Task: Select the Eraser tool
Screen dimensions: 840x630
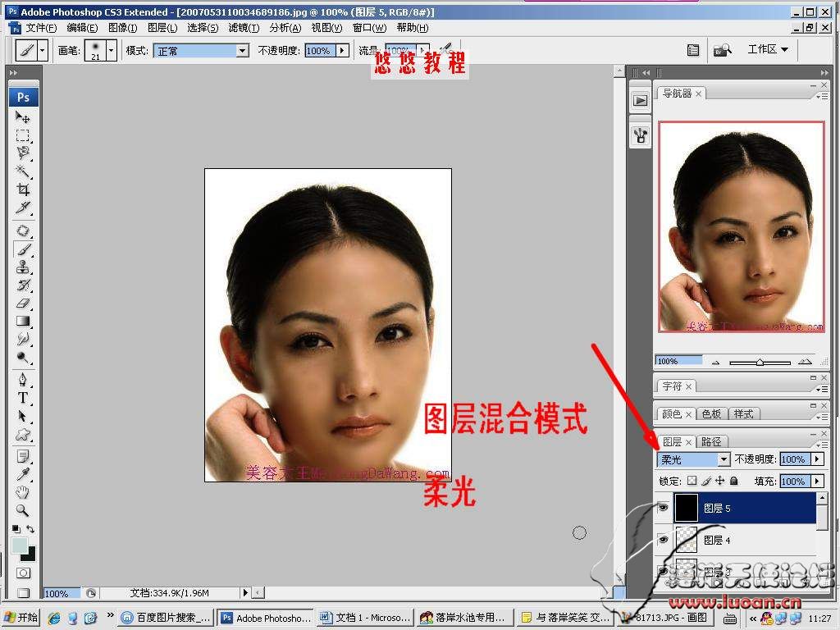Action: tap(22, 304)
